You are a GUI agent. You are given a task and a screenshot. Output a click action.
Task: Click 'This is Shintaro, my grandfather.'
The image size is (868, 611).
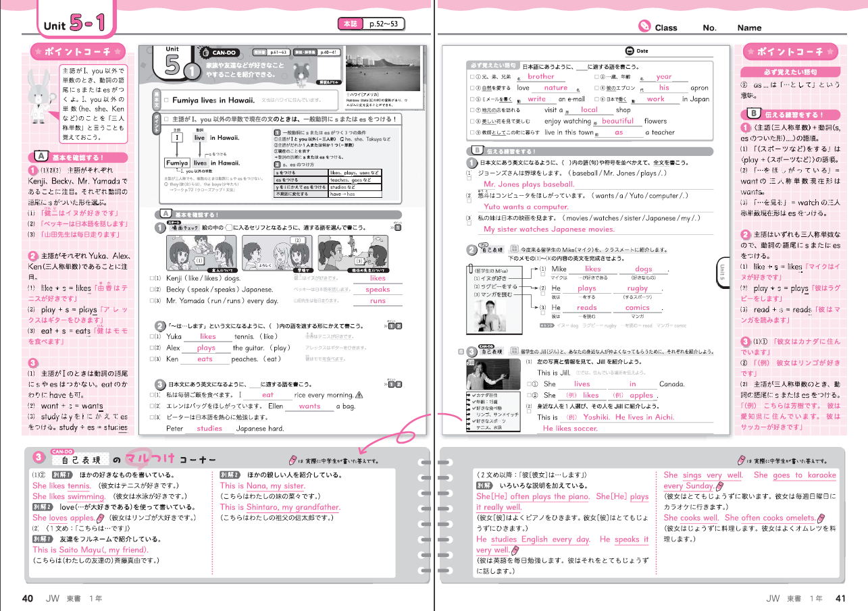tap(280, 507)
